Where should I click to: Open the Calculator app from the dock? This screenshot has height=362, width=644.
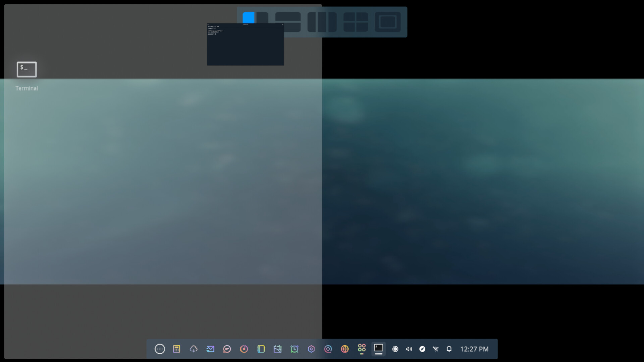click(177, 349)
